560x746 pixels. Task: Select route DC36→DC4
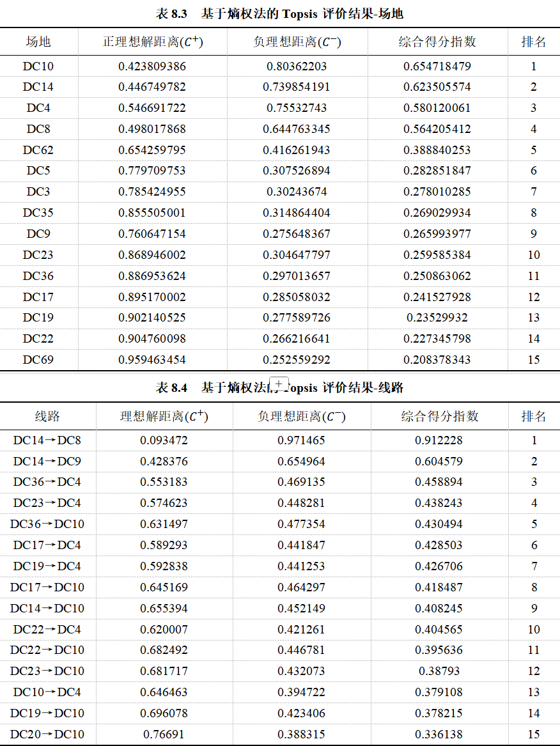47,482
